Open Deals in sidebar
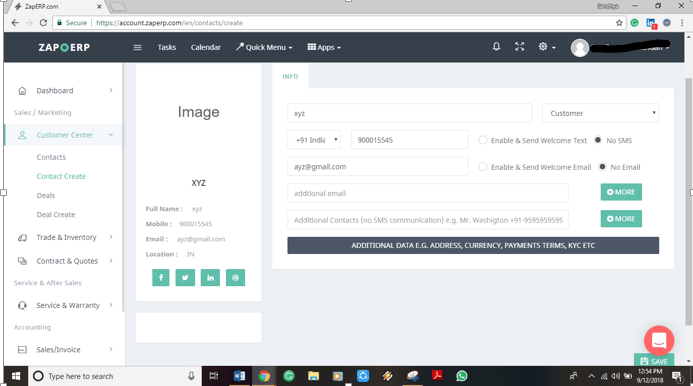 point(46,195)
